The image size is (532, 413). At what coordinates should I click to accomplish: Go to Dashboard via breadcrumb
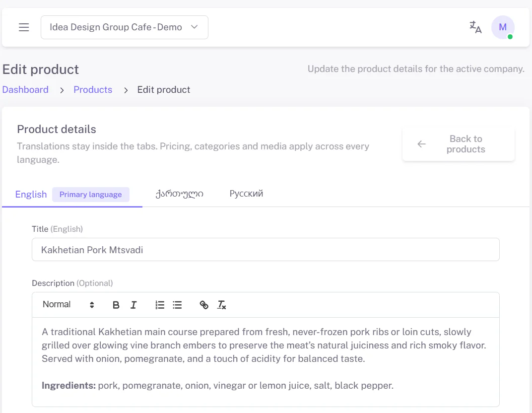[25, 89]
